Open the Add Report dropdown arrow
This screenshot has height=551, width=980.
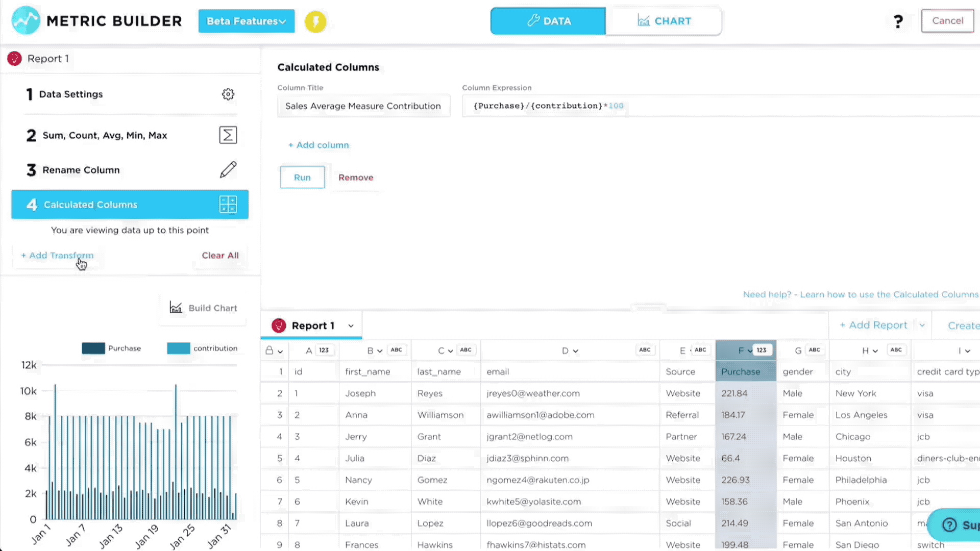922,325
